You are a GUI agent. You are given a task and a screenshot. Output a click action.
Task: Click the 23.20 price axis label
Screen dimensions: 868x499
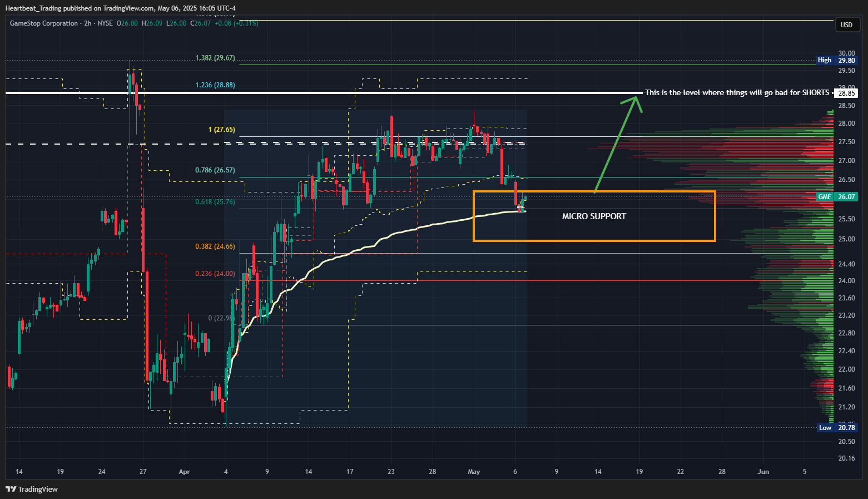pyautogui.click(x=846, y=315)
